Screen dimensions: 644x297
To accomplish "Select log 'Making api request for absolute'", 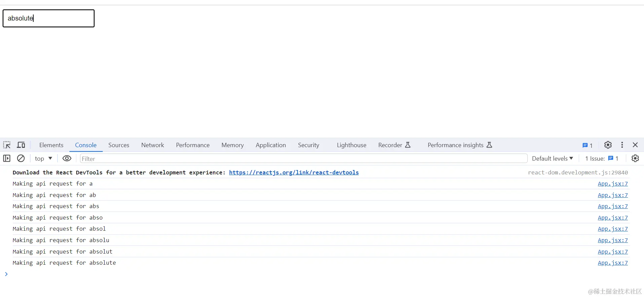I will [64, 263].
